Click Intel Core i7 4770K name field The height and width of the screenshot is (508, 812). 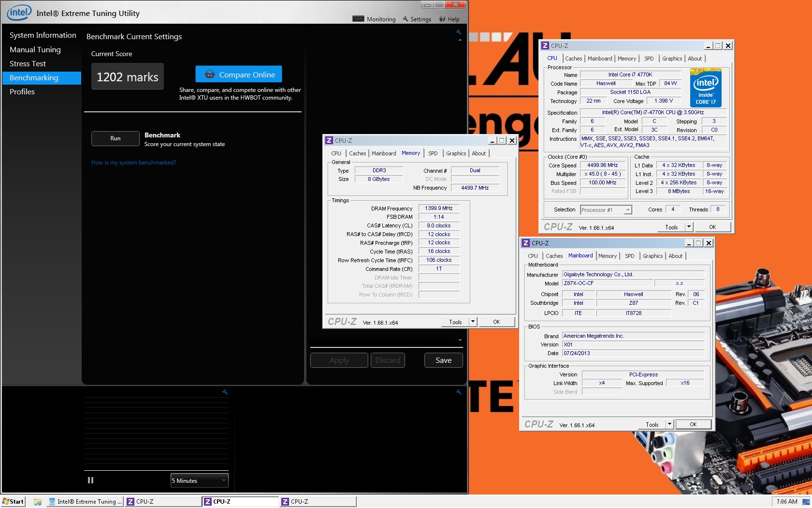coord(630,75)
